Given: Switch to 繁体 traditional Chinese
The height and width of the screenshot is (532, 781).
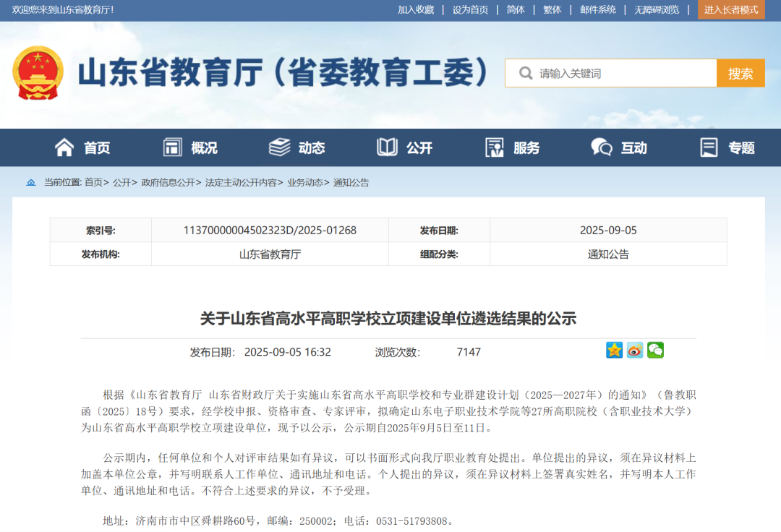Looking at the screenshot, I should tap(552, 9).
